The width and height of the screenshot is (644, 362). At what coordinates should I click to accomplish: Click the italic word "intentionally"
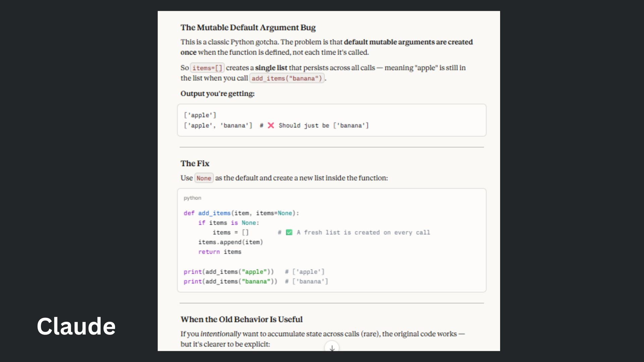[x=221, y=334]
